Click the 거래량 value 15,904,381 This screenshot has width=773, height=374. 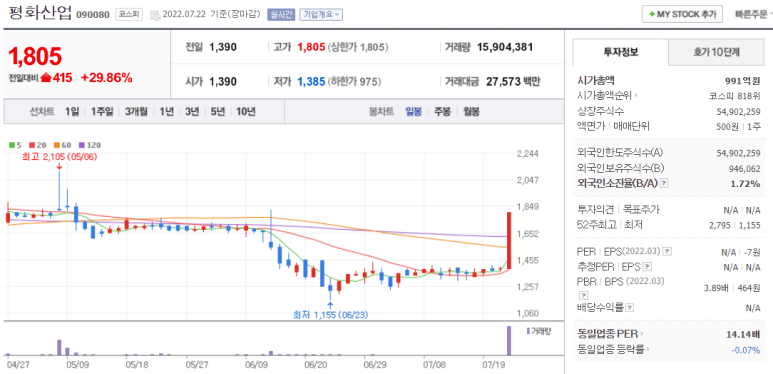click(x=505, y=47)
